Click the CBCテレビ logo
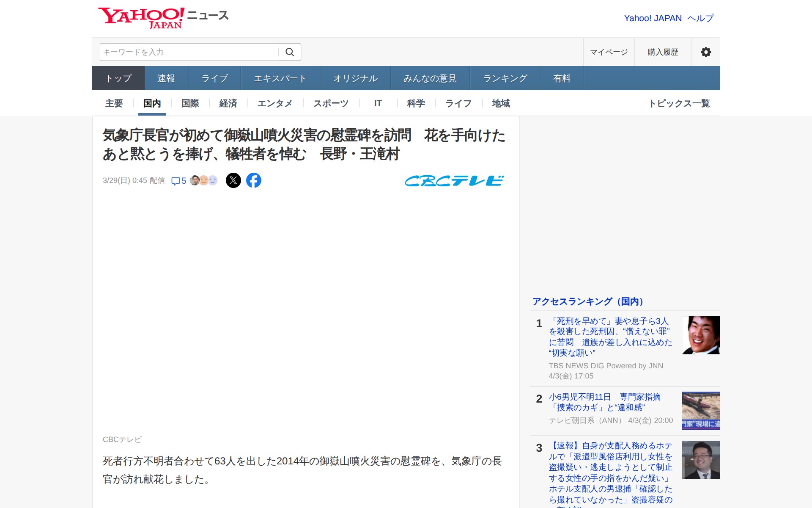Screen dimensions: 812x508 coord(454,181)
